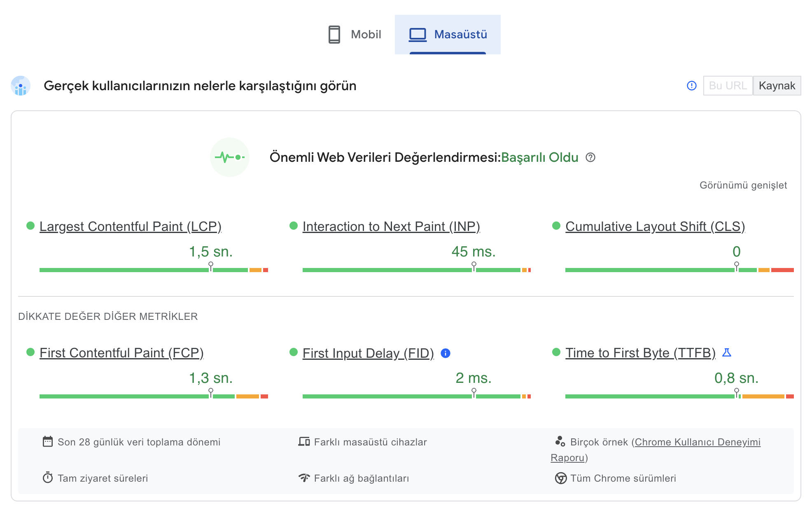The height and width of the screenshot is (508, 812).
Task: Click the green status dot beside LCP
Action: click(x=30, y=226)
